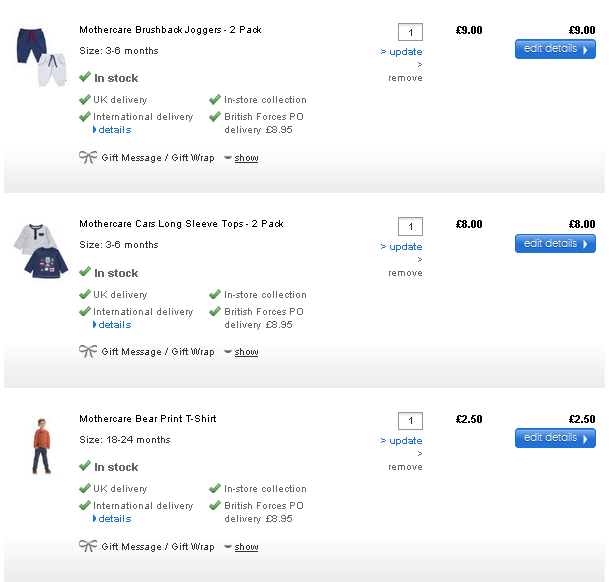Click gift bow icon for Brushback Joggers
The height and width of the screenshot is (582, 609).
[88, 157]
